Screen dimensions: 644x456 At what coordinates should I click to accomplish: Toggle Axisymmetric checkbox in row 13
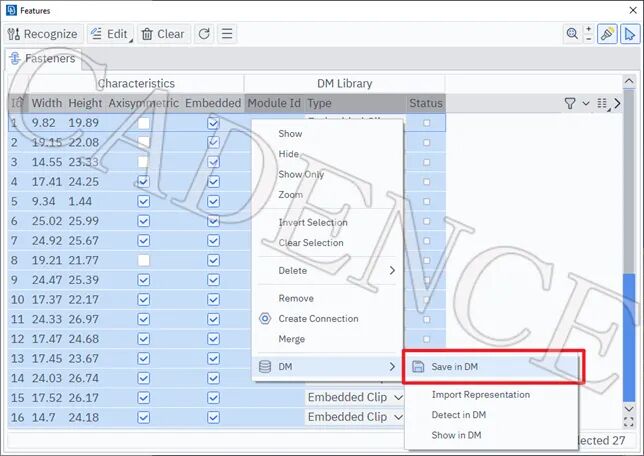(143, 359)
